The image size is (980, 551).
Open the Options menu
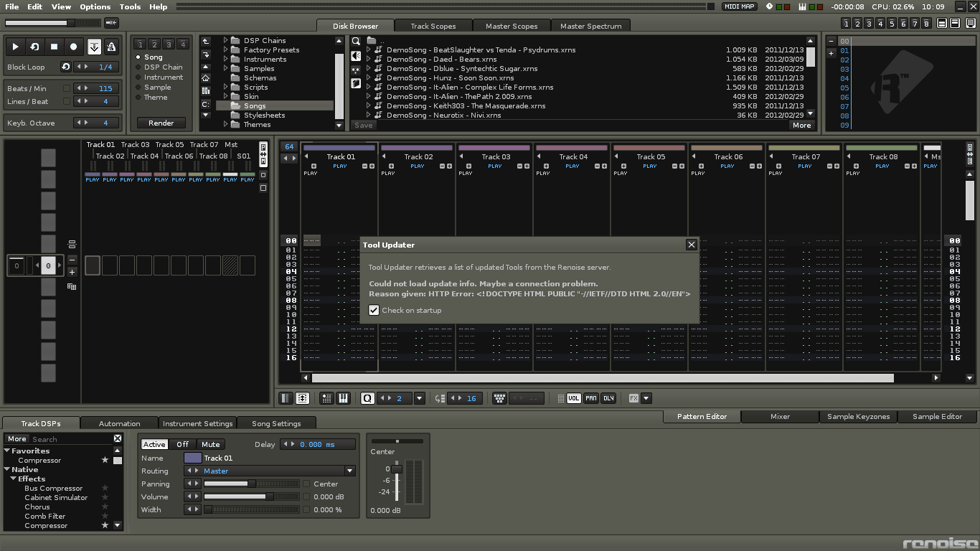click(95, 6)
